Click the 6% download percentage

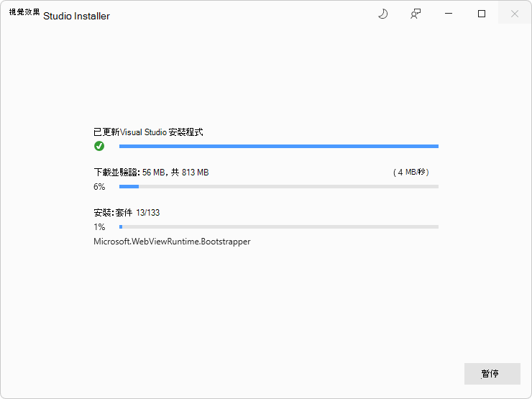coord(99,187)
